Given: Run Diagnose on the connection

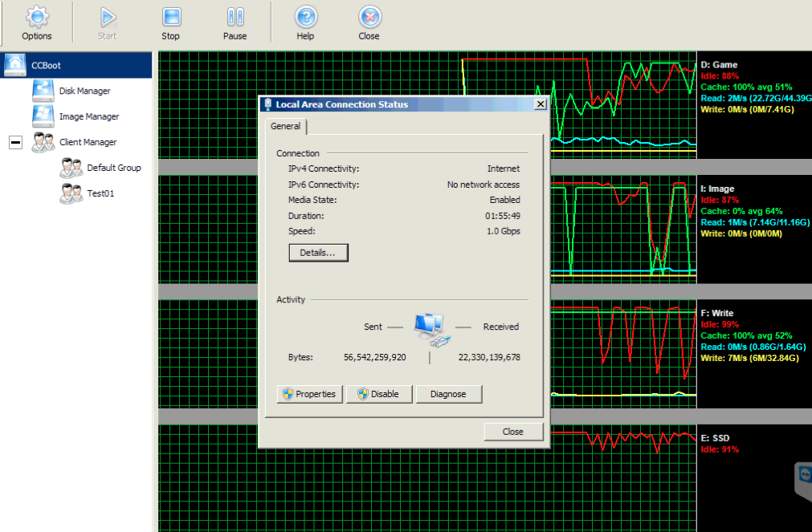Looking at the screenshot, I should click(448, 394).
